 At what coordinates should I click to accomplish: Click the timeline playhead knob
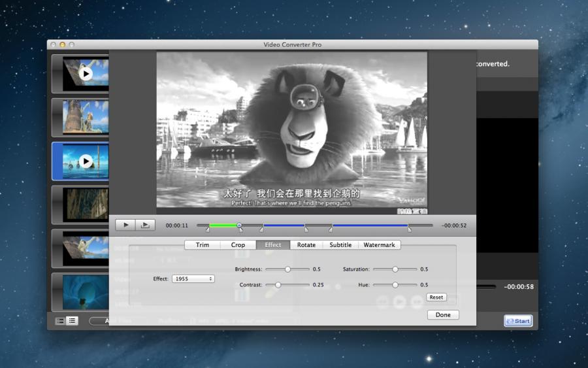point(239,225)
